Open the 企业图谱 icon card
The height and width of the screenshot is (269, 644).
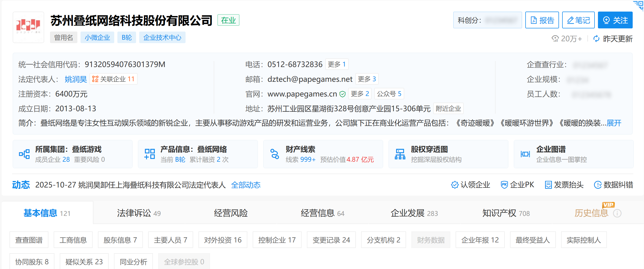[525, 154]
